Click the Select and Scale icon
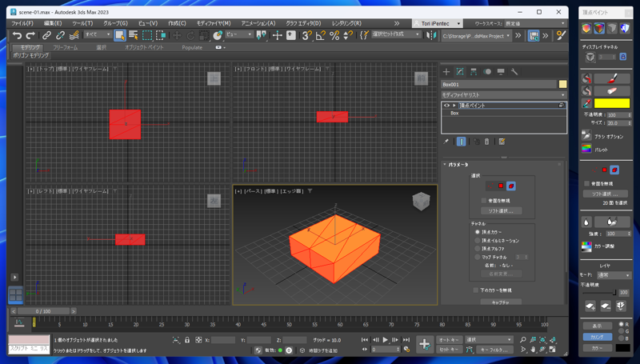Image resolution: width=640 pixels, height=364 pixels. [204, 35]
